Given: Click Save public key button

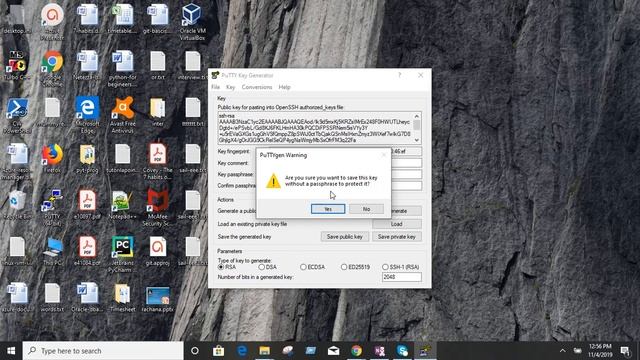Looking at the screenshot, I should [x=344, y=237].
